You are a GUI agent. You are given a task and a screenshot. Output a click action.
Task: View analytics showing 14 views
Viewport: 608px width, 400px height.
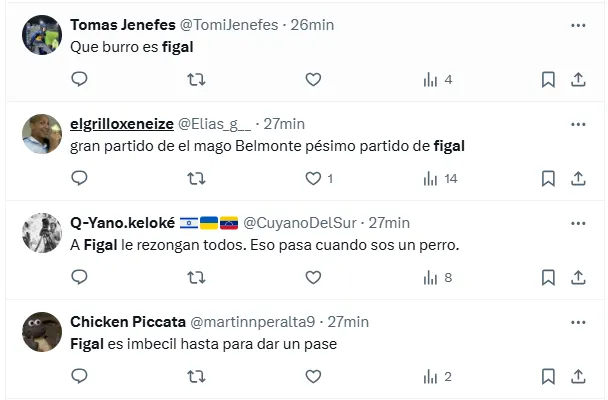(x=440, y=178)
